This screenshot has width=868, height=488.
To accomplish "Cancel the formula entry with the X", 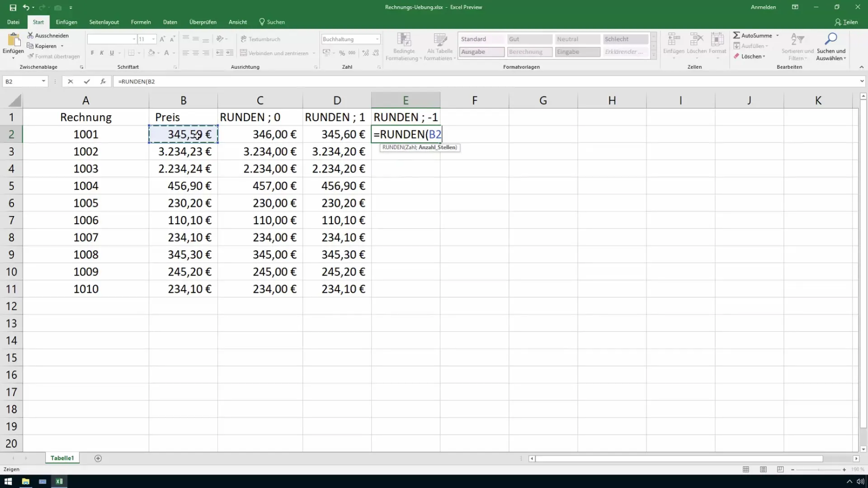I will 70,81.
